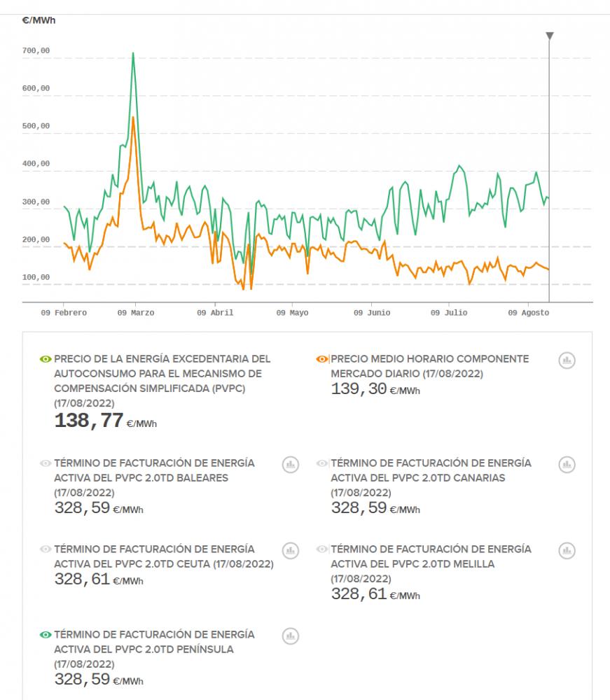Open chart icon for PVPC Ceuta indicator
Viewport: 610px width, 700px height.
coord(290,550)
